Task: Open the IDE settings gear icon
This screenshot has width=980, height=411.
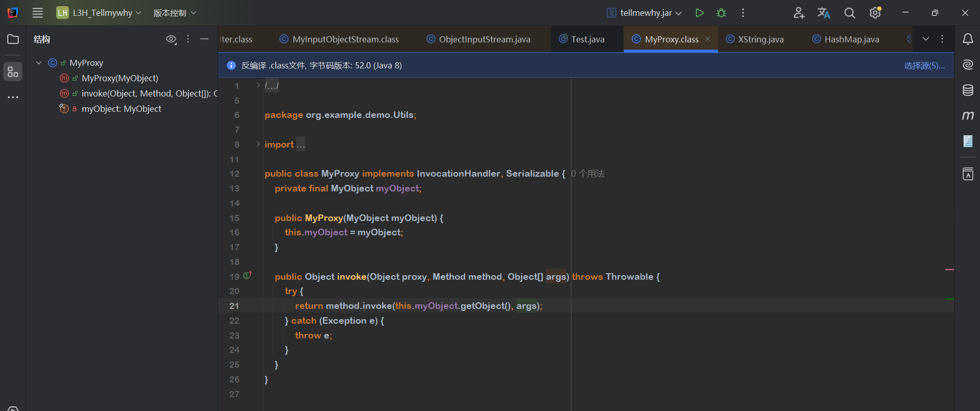Action: pos(875,13)
